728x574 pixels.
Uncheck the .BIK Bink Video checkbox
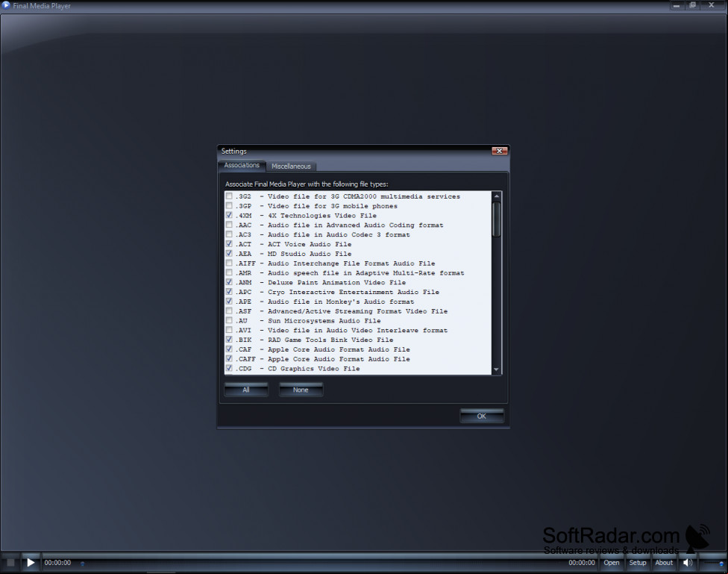(229, 340)
